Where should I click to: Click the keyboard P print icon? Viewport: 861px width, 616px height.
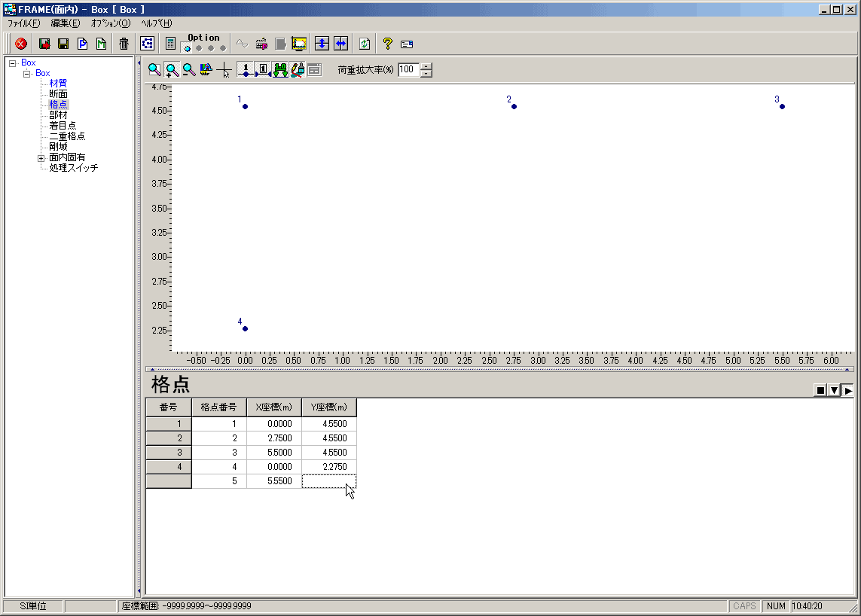(261, 44)
